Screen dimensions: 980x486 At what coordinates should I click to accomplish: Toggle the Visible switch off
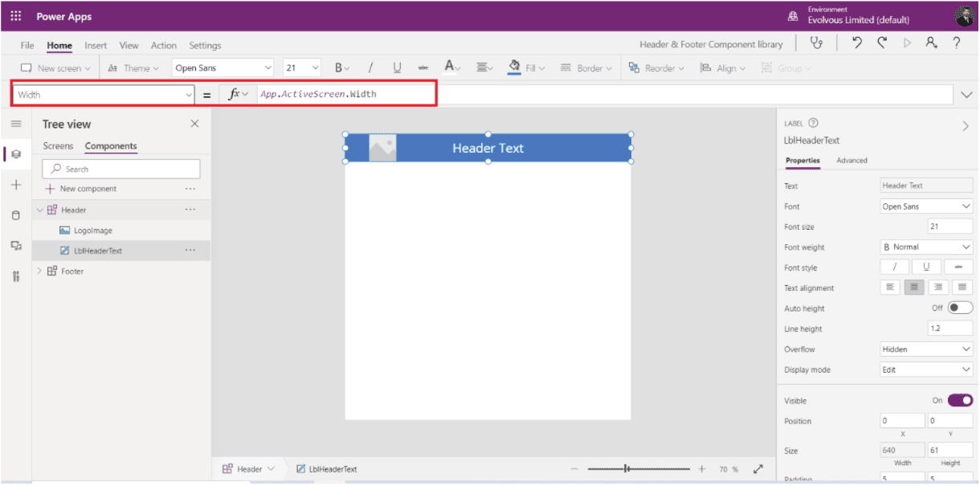pyautogui.click(x=959, y=400)
